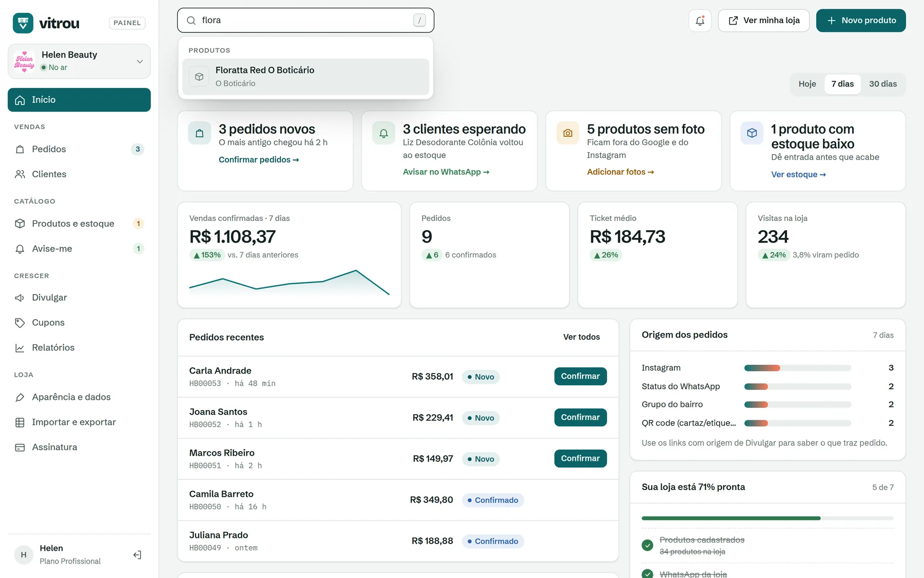Open Aparência e dados settings
Screen dimensions: 924x578
[79, 397]
